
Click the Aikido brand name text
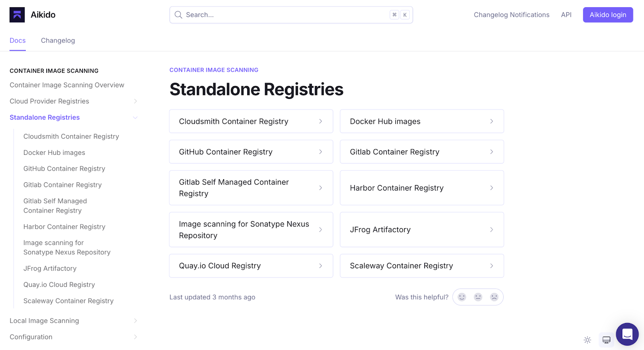[43, 15]
